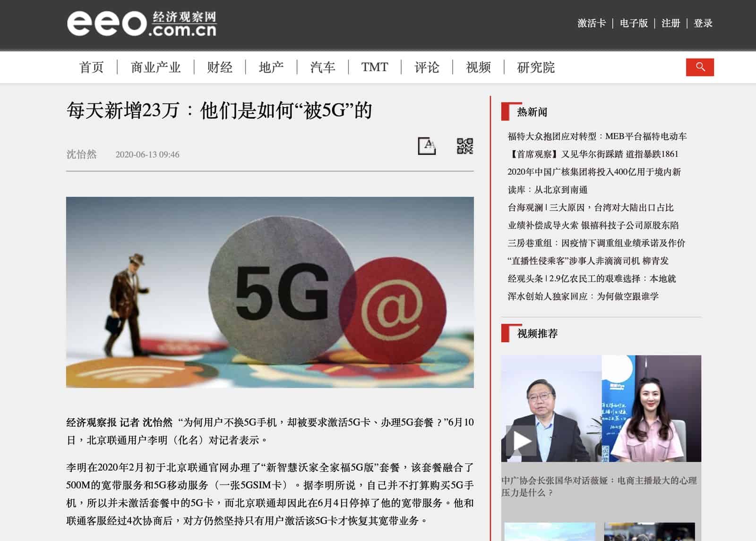The width and height of the screenshot is (756, 541).
Task: Navigate to the 汽车 section
Action: pos(323,68)
